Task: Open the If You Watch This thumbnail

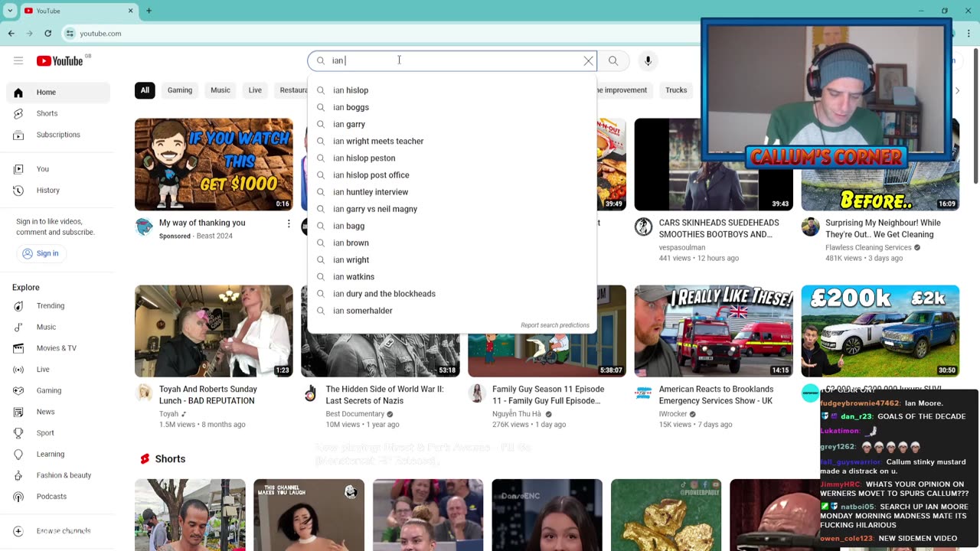Action: pyautogui.click(x=214, y=165)
